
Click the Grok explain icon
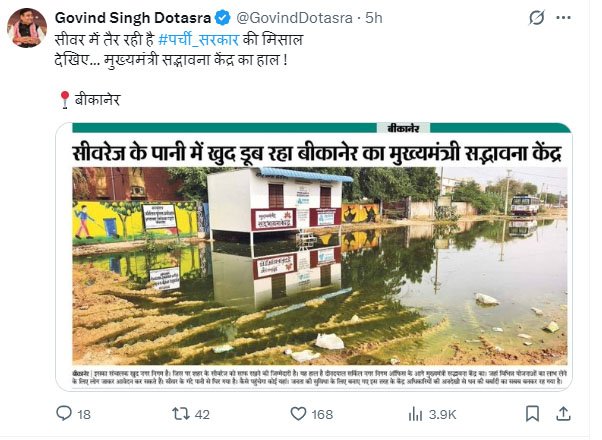coord(536,18)
